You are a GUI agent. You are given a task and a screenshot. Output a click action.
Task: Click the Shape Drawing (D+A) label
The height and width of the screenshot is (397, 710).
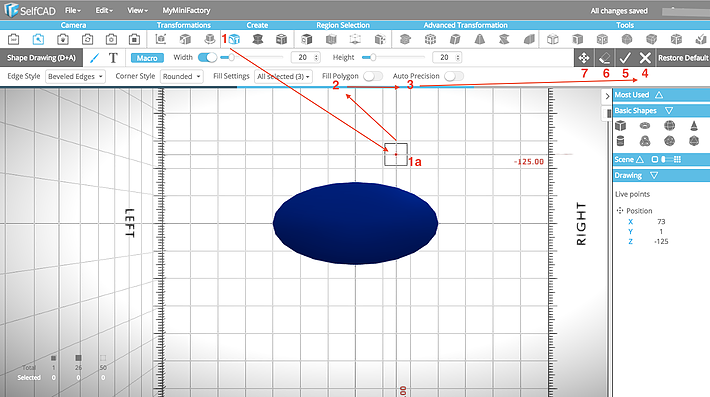click(x=41, y=58)
